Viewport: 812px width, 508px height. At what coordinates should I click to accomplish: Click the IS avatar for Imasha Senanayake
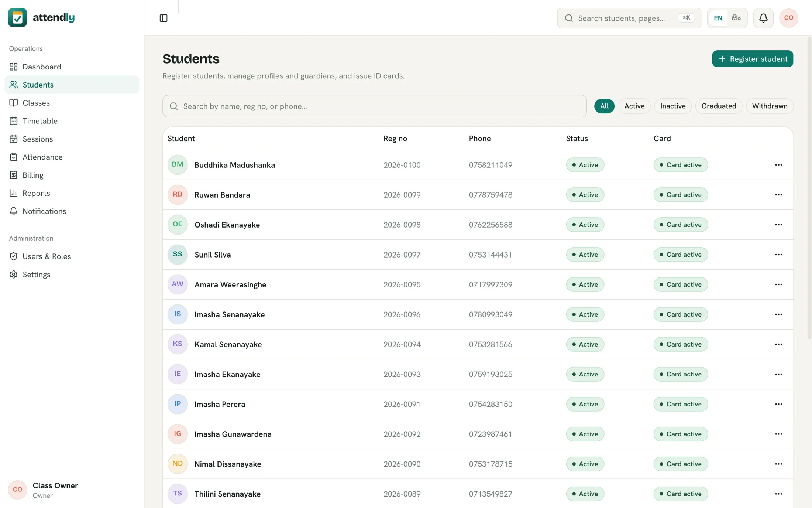click(178, 314)
